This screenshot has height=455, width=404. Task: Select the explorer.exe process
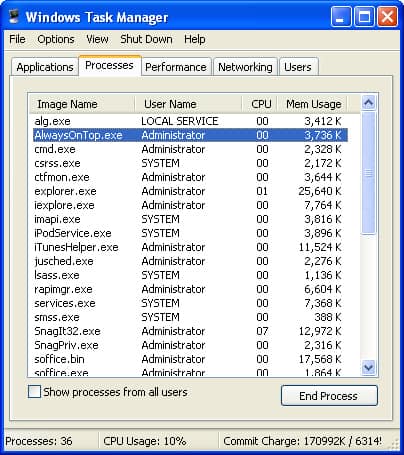(190, 191)
